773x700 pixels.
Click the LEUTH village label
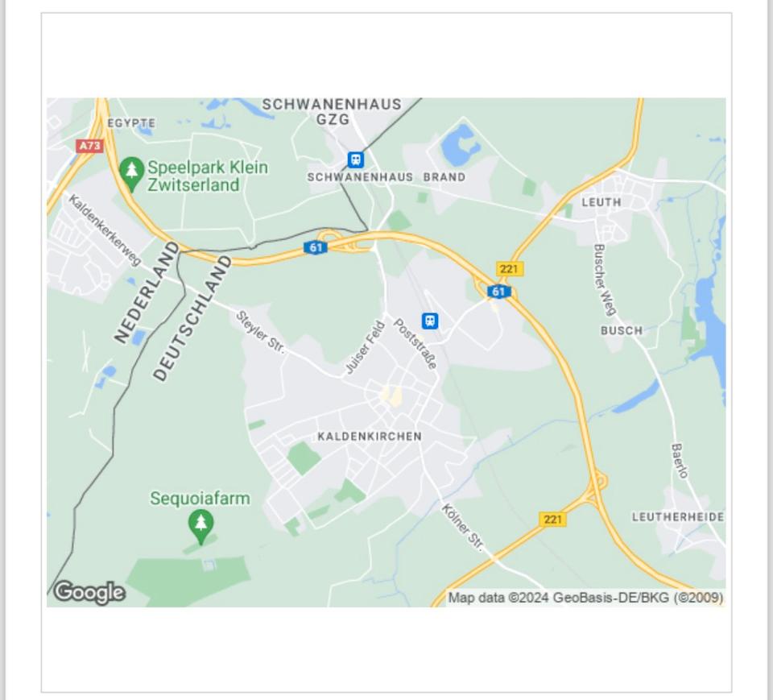tap(601, 202)
